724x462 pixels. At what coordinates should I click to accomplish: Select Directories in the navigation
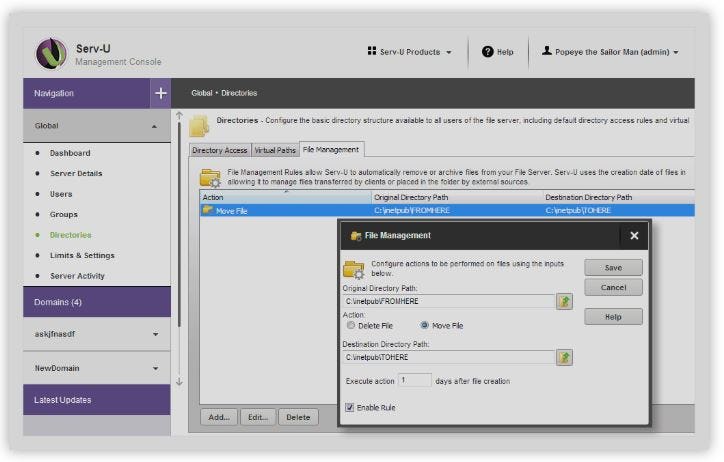point(71,234)
